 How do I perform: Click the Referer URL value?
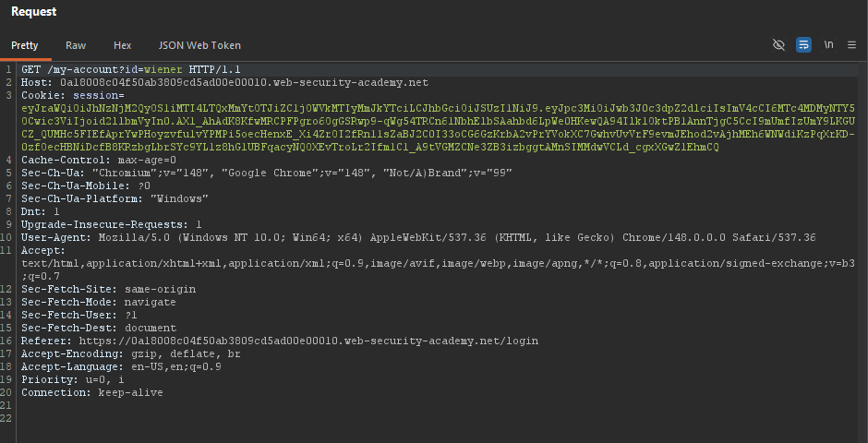(x=308, y=341)
